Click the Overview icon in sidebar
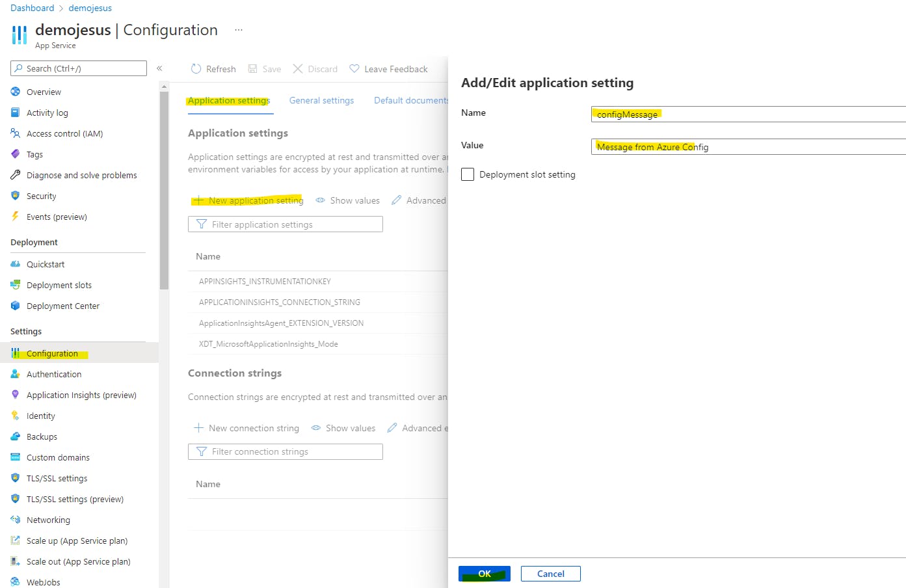The image size is (906, 588). [16, 92]
